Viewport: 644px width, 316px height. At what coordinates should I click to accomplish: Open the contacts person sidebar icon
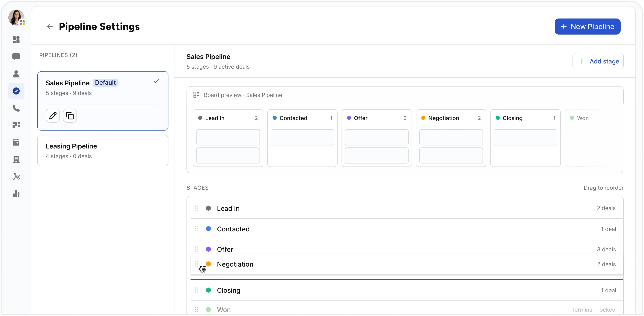pos(16,74)
